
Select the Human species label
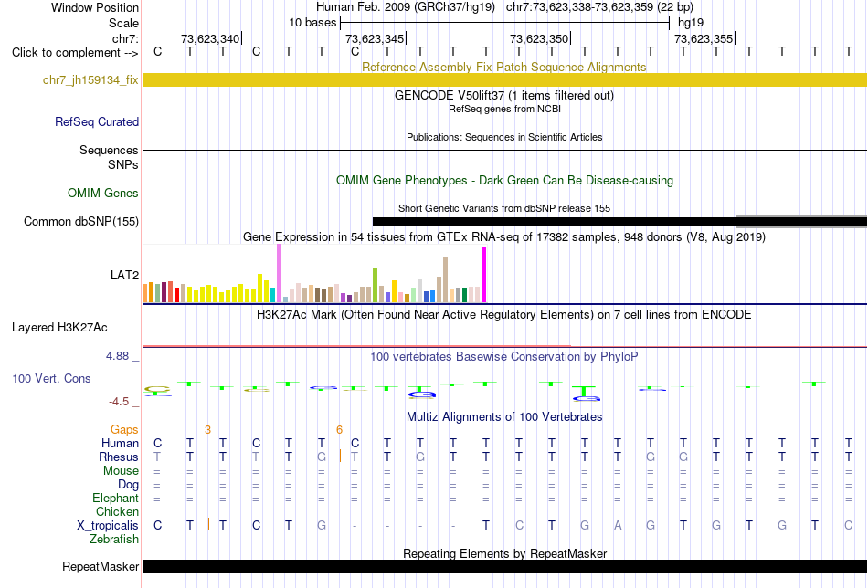[120, 443]
